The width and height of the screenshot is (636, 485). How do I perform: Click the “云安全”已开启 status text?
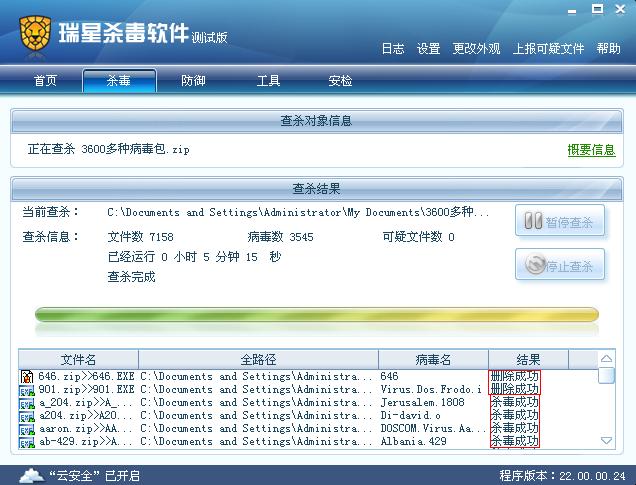94,476
